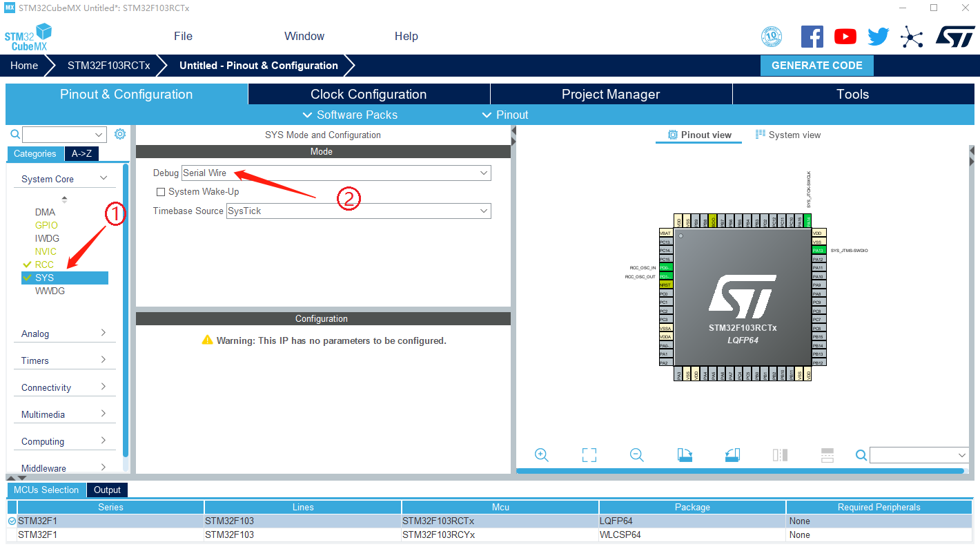Open ST Twitter page icon

pos(879,37)
